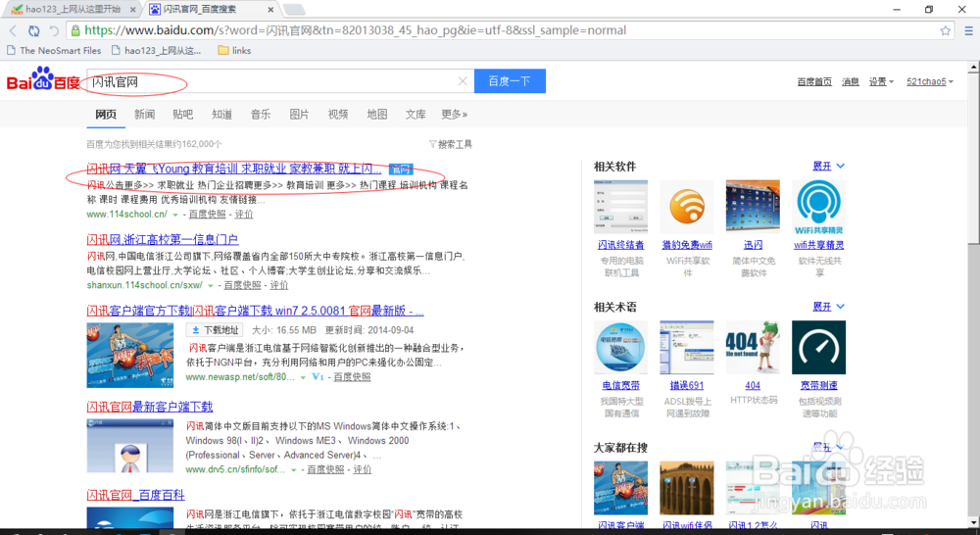
Task: Open dropdown arrow next to www.drv5.cn result
Action: click(293, 470)
